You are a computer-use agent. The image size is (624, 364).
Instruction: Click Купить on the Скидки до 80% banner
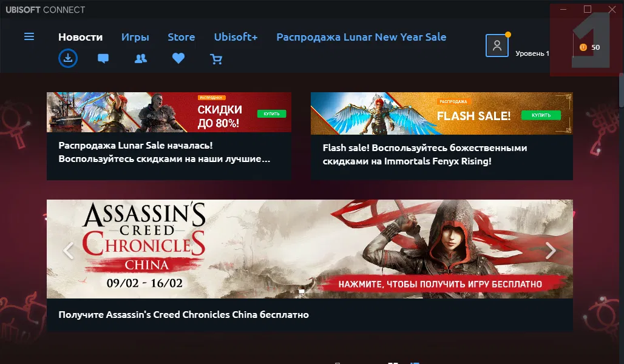(x=271, y=114)
